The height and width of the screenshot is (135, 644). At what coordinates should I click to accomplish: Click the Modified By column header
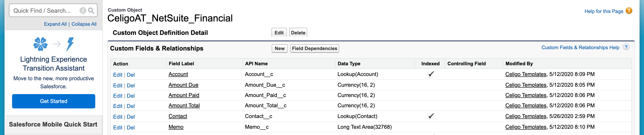coord(519,63)
